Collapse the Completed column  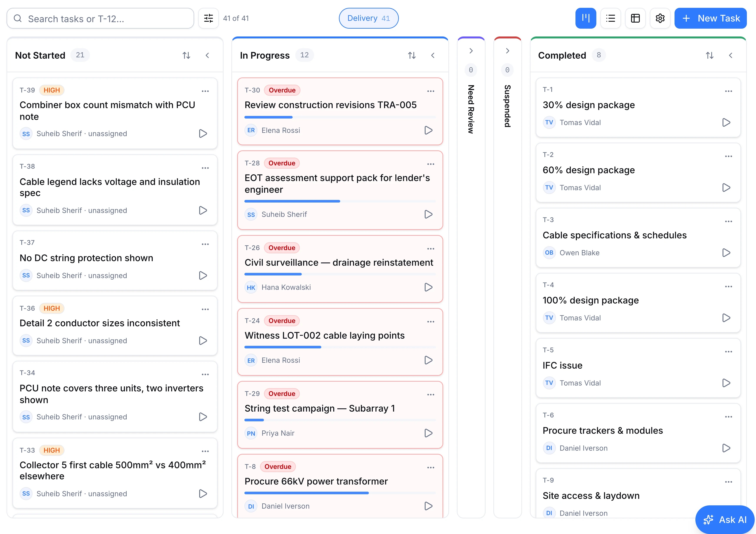click(731, 55)
